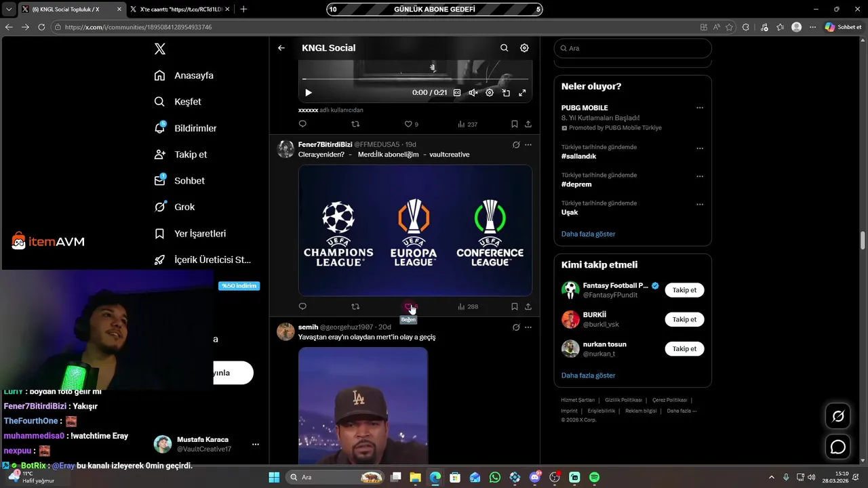868x488 pixels.
Task: Reply to the video post
Action: (x=302, y=124)
